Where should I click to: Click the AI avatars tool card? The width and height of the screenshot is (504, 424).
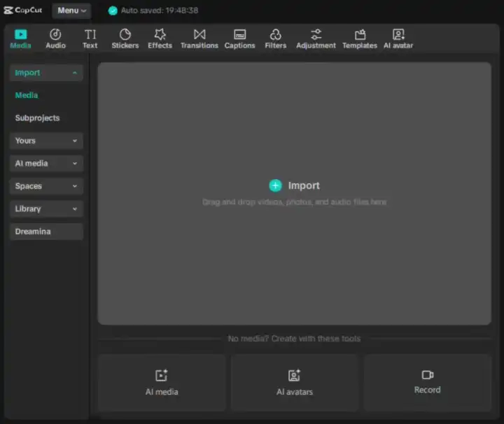pyautogui.click(x=295, y=383)
